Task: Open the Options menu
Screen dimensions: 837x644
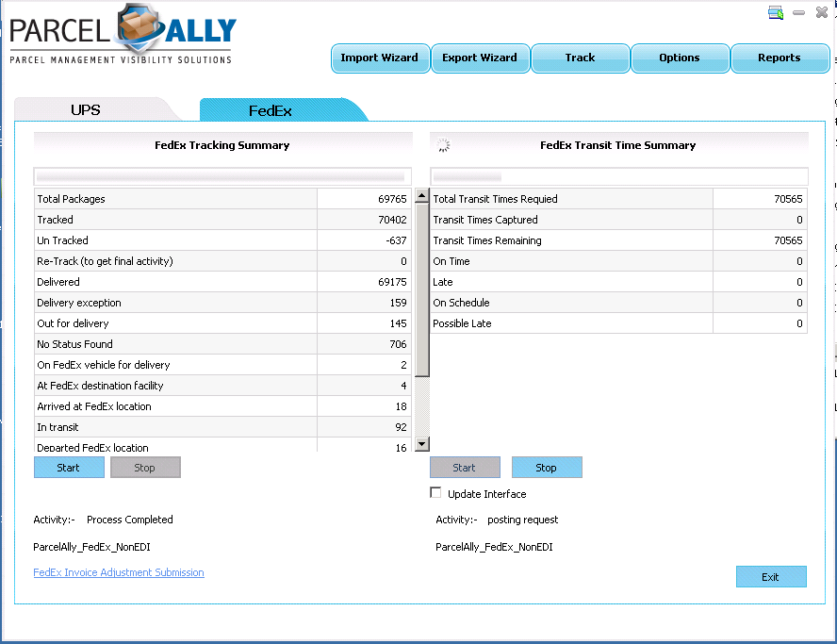Action: pyautogui.click(x=680, y=58)
